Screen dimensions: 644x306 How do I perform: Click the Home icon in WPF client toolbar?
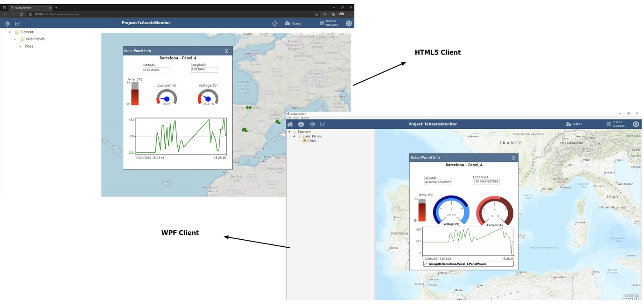290,124
